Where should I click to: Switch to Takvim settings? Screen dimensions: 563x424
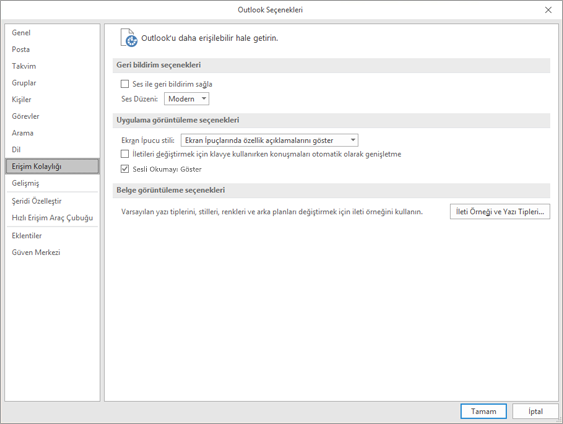click(52, 66)
